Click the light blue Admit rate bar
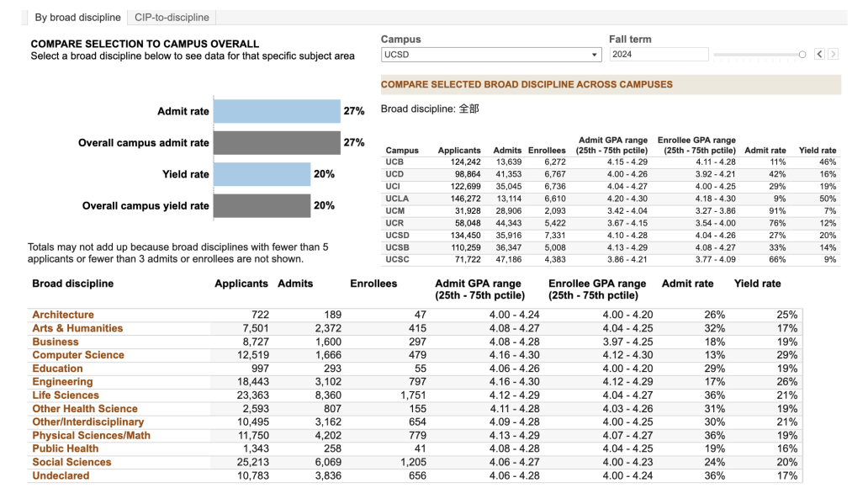 (x=276, y=111)
